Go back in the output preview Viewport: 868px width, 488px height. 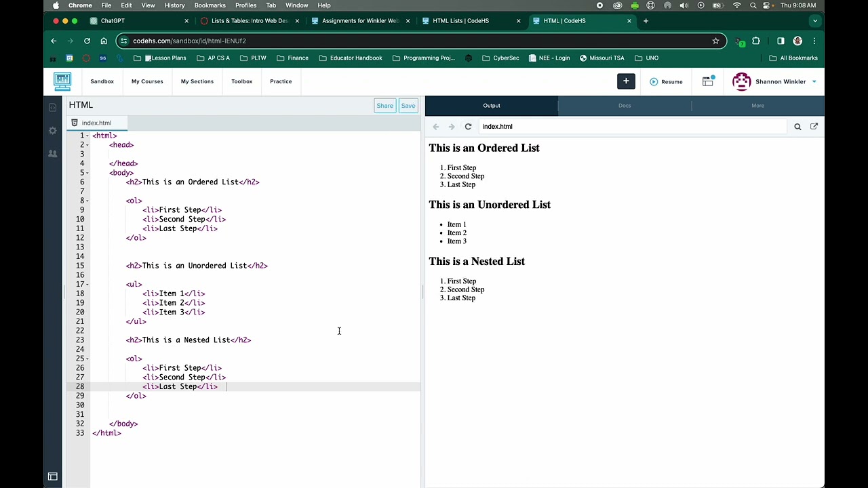[436, 127]
